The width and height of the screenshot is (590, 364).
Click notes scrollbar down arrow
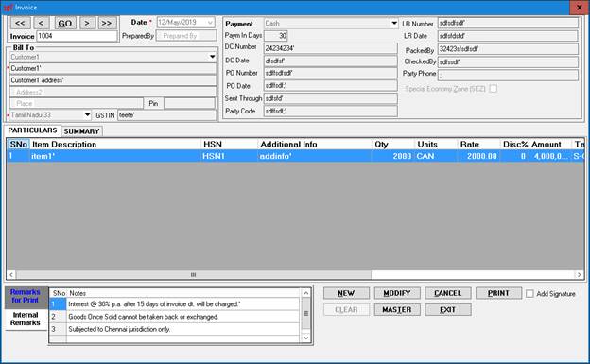pos(306,338)
